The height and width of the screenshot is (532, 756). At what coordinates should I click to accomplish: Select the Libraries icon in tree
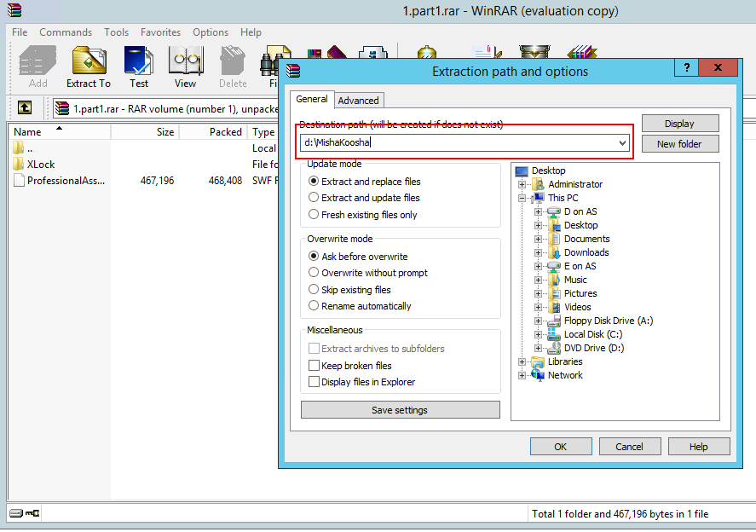tap(538, 361)
